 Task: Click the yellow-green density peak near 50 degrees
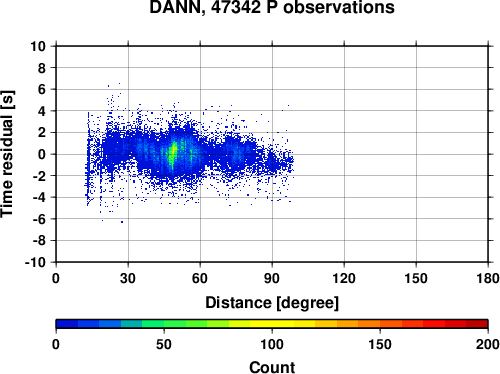[173, 153]
